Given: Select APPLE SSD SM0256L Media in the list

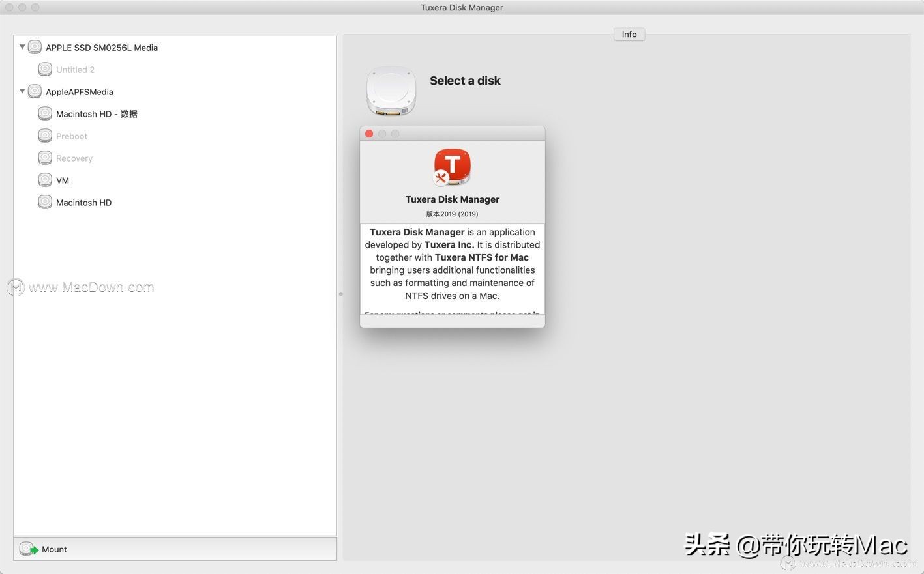Looking at the screenshot, I should coord(102,48).
